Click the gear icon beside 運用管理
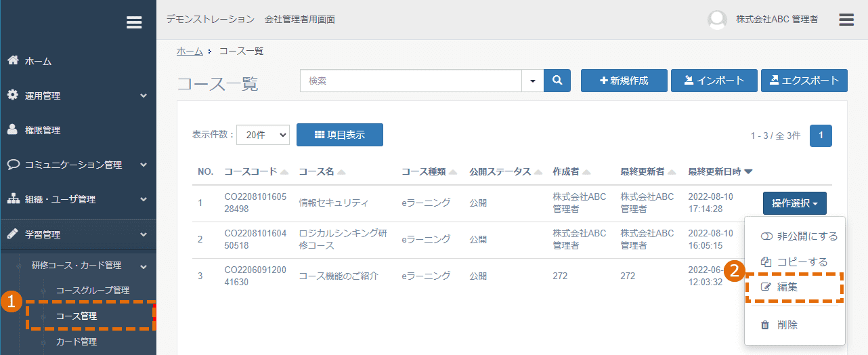868x355 pixels. click(x=12, y=95)
